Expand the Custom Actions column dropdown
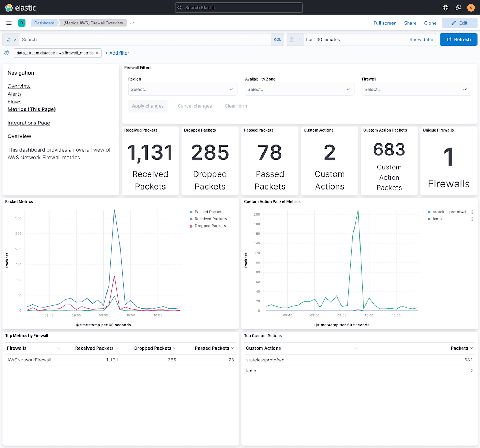The height and width of the screenshot is (448, 480). pyautogui.click(x=356, y=348)
